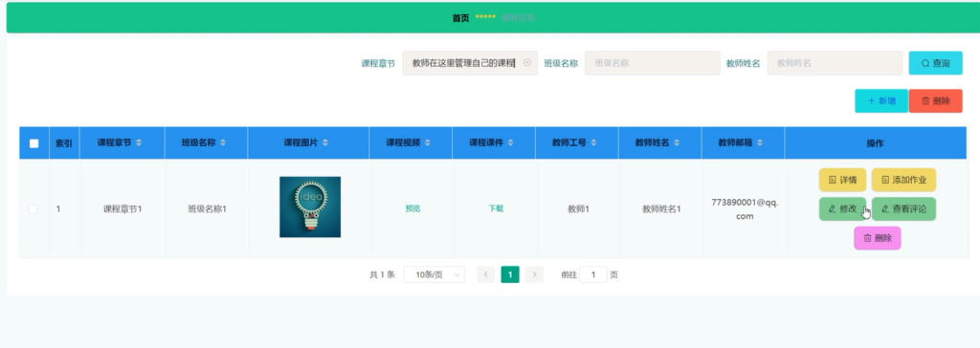Go to next page arrow
The image size is (980, 348).
click(534, 275)
